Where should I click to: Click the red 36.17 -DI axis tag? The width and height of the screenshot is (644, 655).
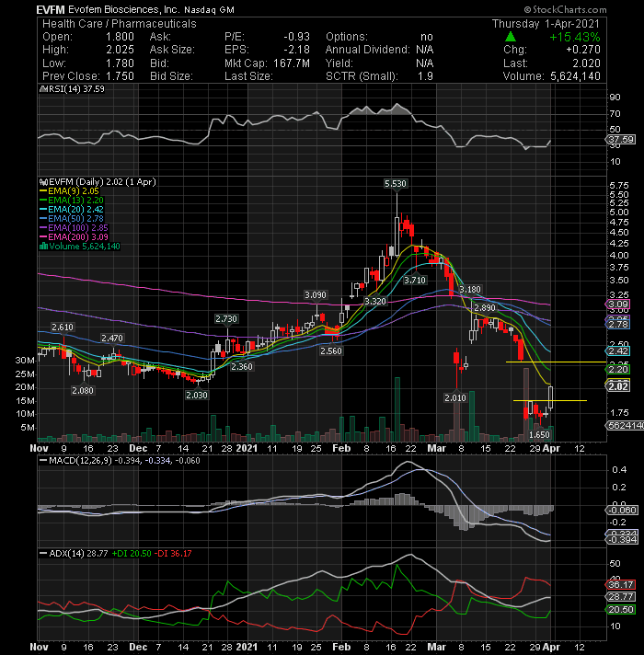[x=621, y=585]
